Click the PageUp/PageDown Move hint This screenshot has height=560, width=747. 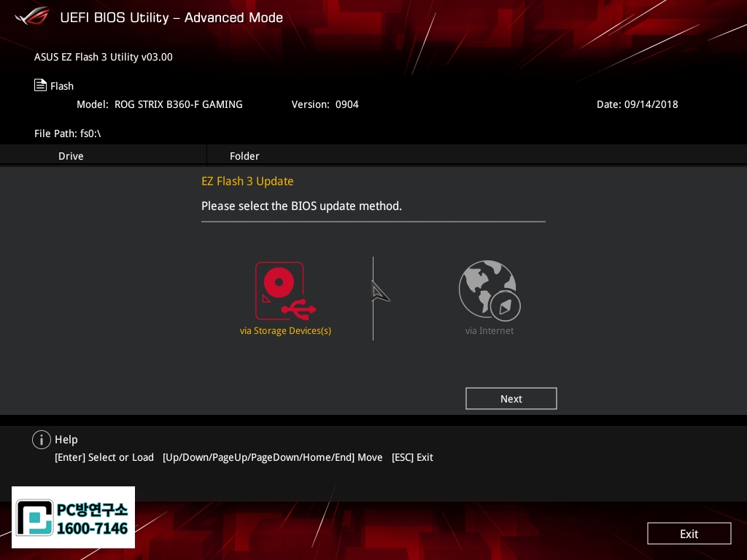(x=273, y=457)
